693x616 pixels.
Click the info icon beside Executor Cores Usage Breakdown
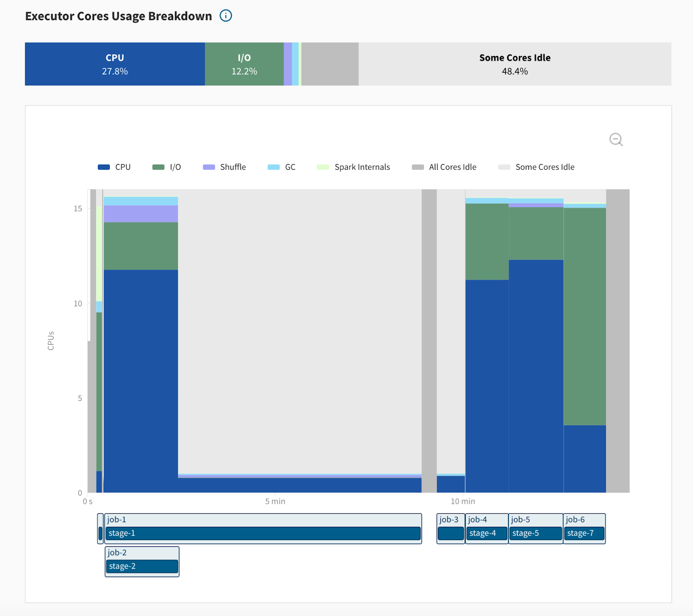tap(226, 16)
